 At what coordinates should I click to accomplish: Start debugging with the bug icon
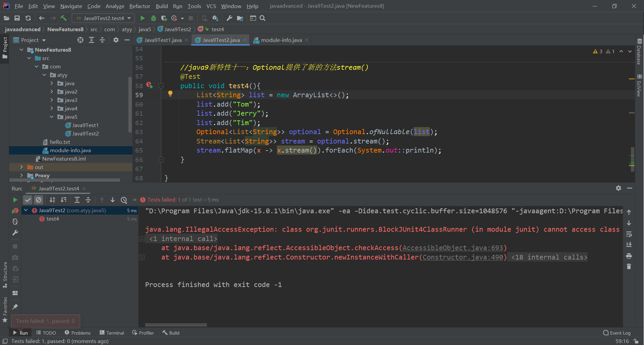coord(154,18)
